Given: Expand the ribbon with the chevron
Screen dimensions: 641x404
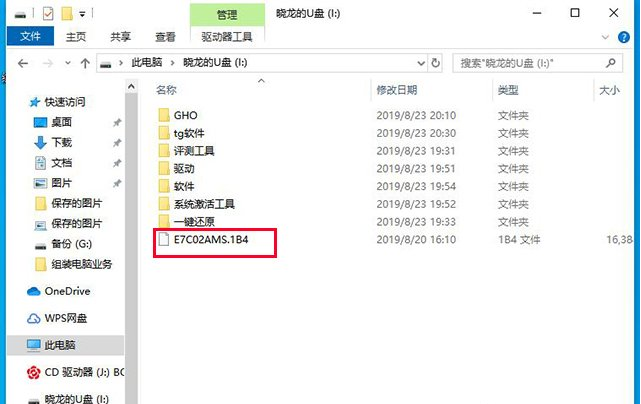Looking at the screenshot, I should tap(605, 37).
